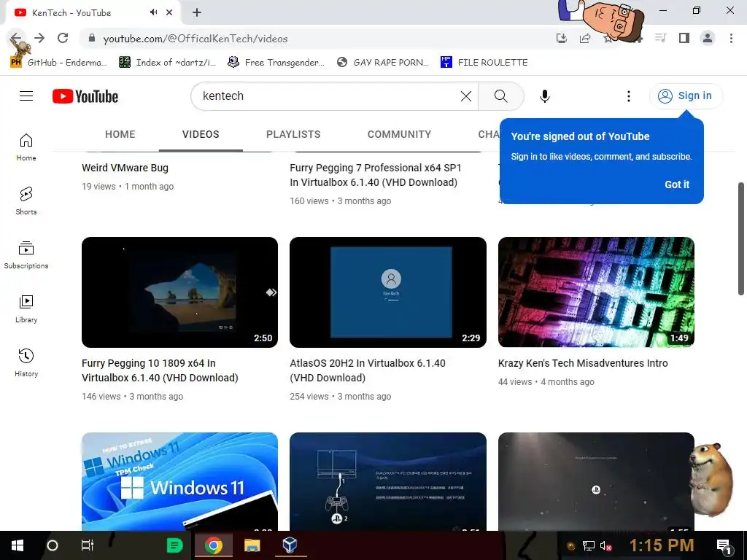Open Chrome media controls icon
This screenshot has height=560, width=747.
coord(661,38)
